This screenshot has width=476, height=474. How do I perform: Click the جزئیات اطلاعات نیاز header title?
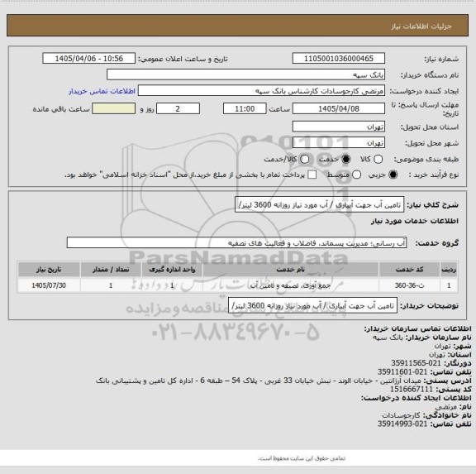pos(421,26)
